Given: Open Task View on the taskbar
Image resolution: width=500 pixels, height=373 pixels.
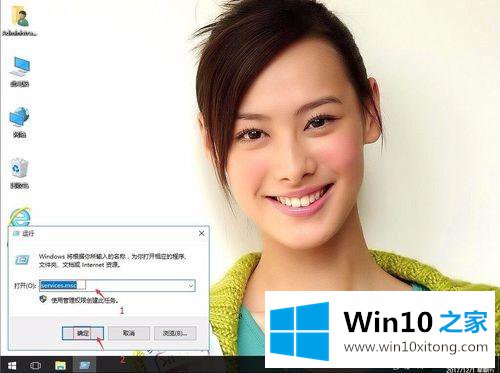Looking at the screenshot, I should point(35,365).
